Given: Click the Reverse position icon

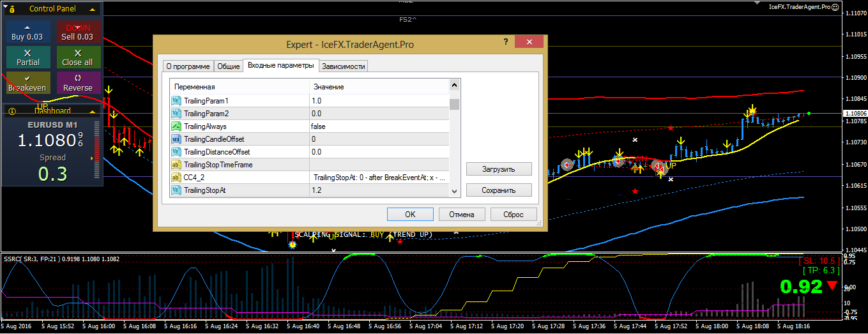Looking at the screenshot, I should pyautogui.click(x=78, y=78).
